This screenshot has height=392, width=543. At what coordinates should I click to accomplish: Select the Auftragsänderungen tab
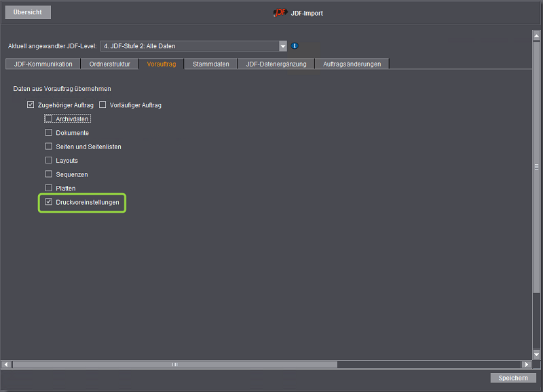[352, 64]
